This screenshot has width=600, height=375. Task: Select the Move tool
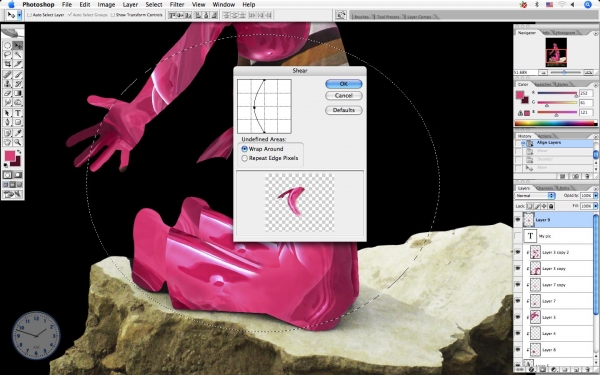[x=18, y=46]
